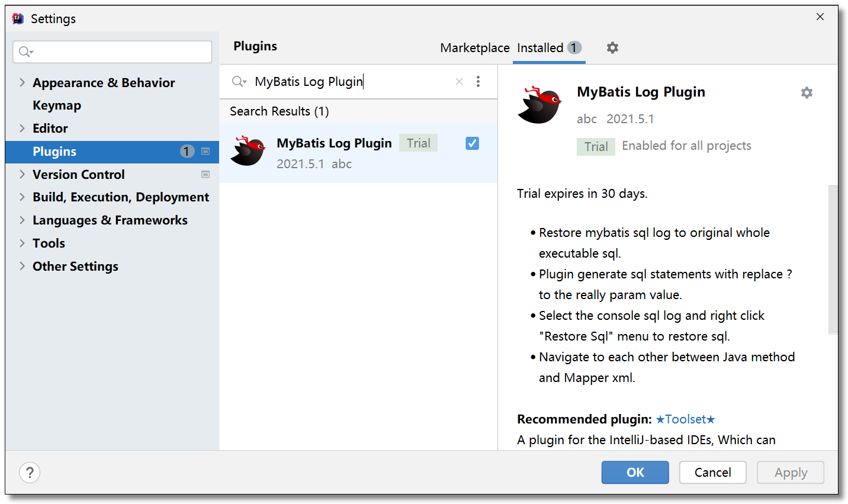Expand Languages & Frameworks
Viewport: 848px width, 504px height.
pos(22,220)
